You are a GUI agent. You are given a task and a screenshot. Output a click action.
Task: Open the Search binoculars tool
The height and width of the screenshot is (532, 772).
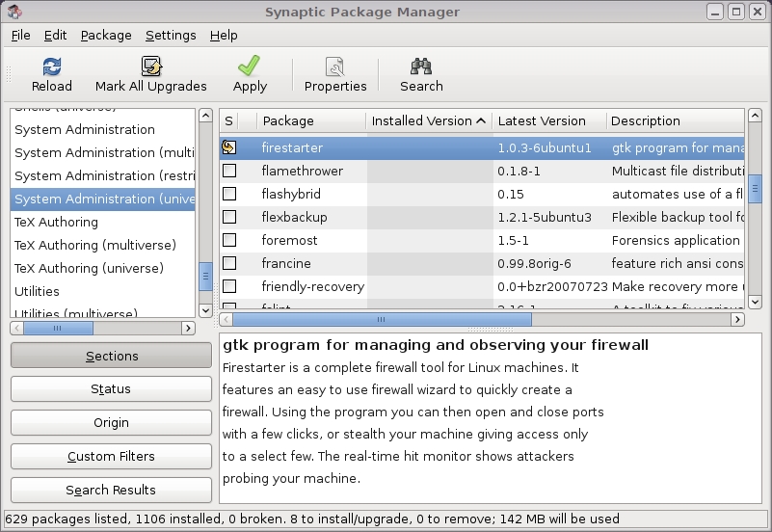[421, 66]
